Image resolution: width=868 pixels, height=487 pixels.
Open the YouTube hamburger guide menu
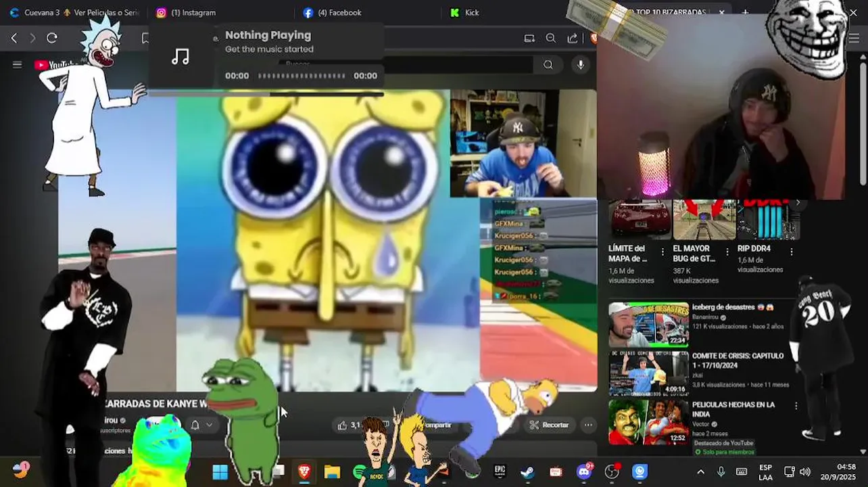pos(18,65)
